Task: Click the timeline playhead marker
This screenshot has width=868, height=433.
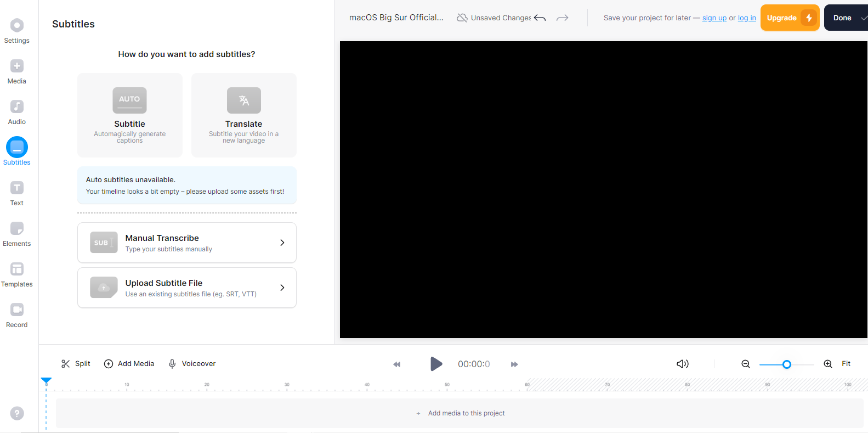Action: 46,381
